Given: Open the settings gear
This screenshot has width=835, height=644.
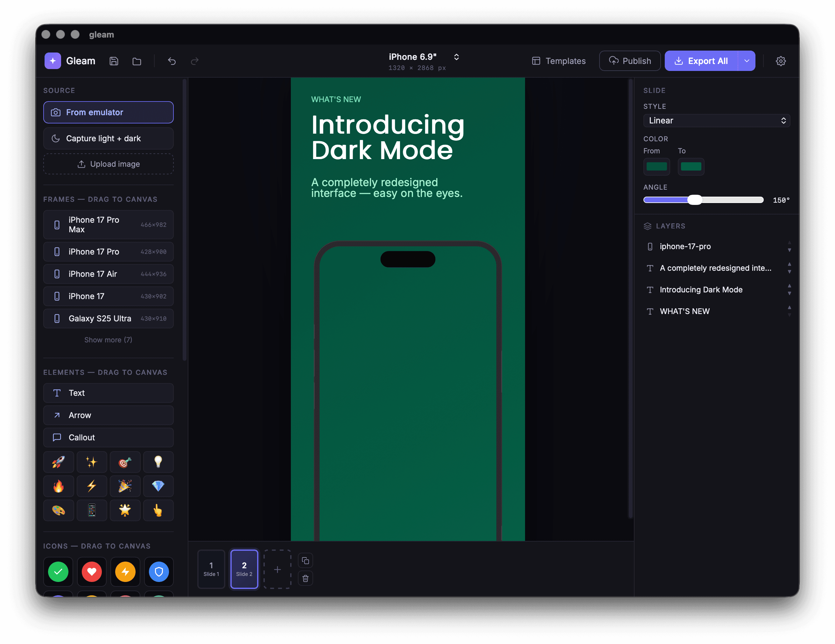Looking at the screenshot, I should (780, 61).
